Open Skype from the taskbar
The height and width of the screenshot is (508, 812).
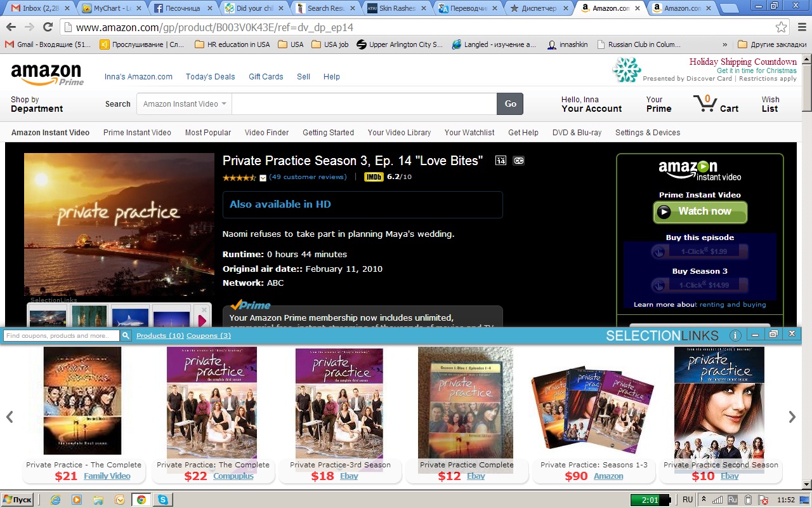tap(163, 500)
